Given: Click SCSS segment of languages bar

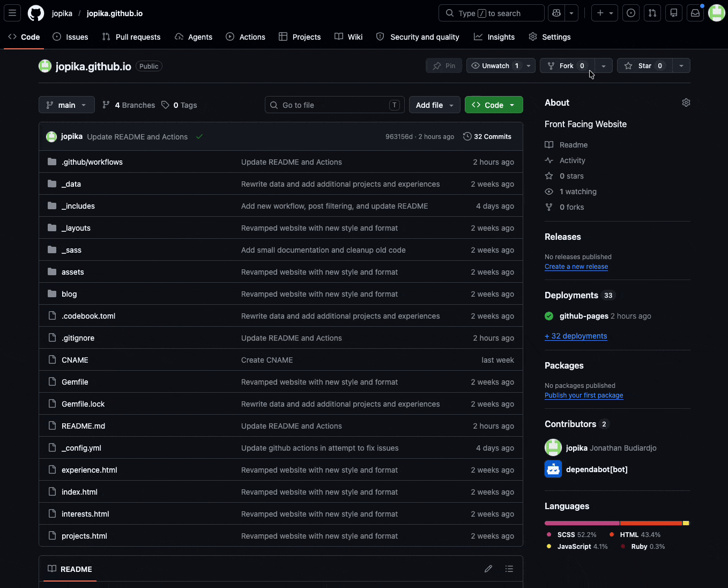Looking at the screenshot, I should 582,523.
